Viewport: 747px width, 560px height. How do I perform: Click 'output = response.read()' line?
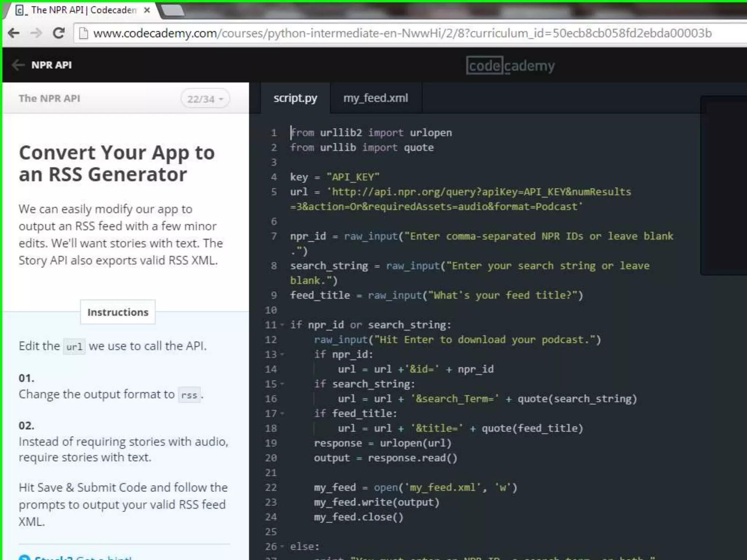[386, 458]
